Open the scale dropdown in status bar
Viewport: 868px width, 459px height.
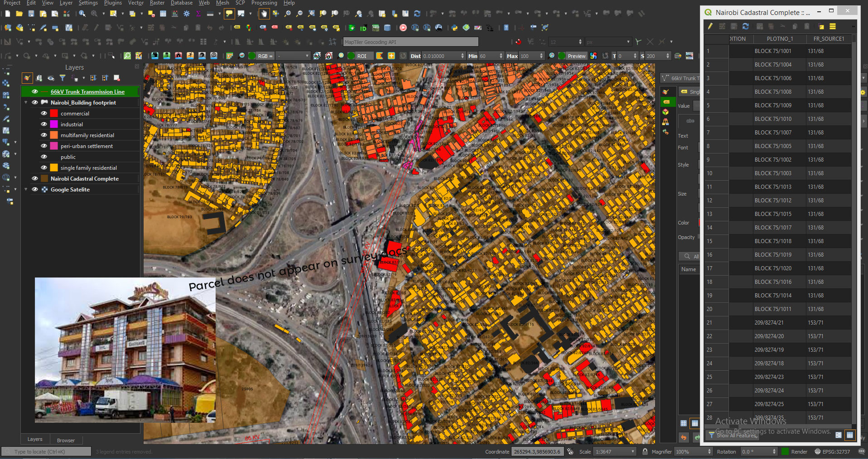(633, 452)
